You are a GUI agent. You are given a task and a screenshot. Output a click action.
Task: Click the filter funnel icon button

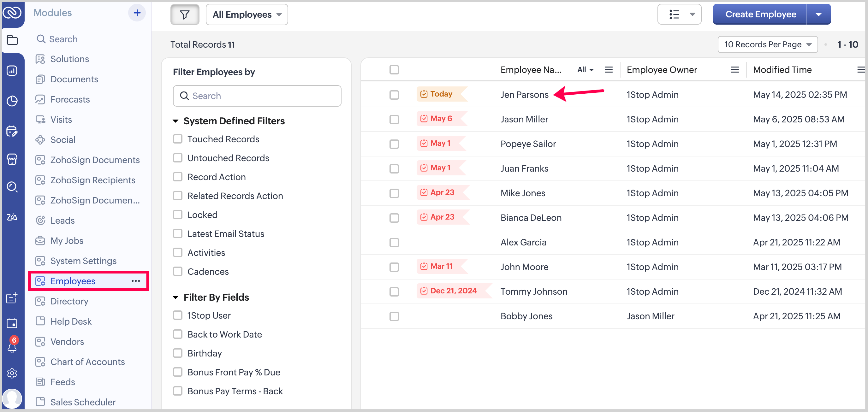point(184,15)
